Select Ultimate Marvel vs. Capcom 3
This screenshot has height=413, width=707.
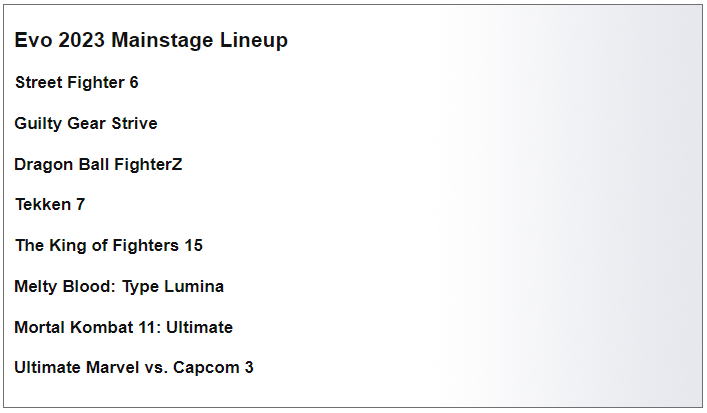pyautogui.click(x=134, y=368)
